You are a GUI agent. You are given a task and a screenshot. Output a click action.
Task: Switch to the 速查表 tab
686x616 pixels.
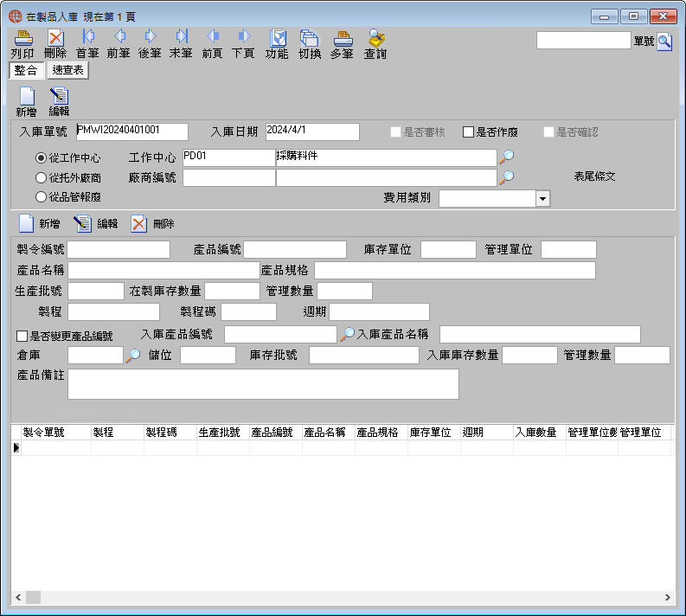pyautogui.click(x=67, y=70)
